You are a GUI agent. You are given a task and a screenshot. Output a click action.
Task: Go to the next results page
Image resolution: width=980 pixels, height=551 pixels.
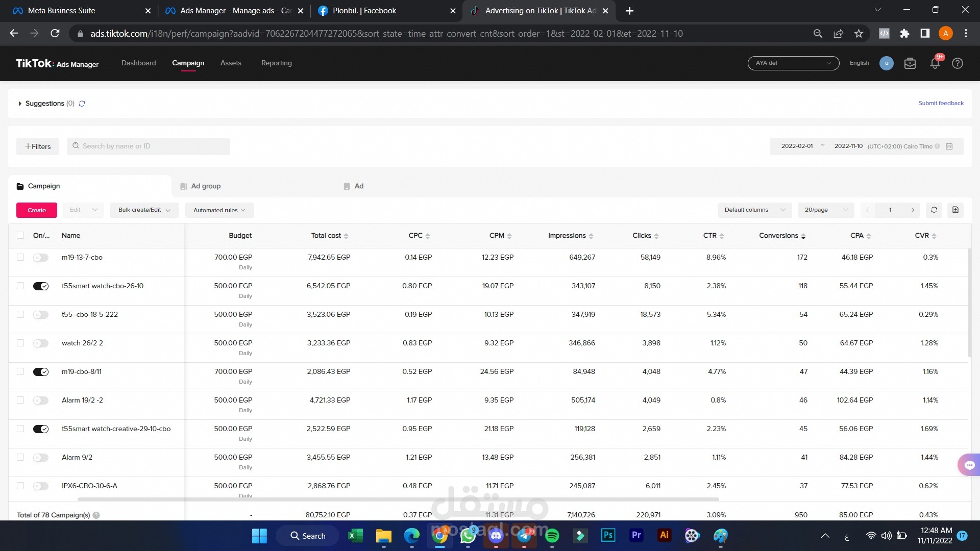913,210
